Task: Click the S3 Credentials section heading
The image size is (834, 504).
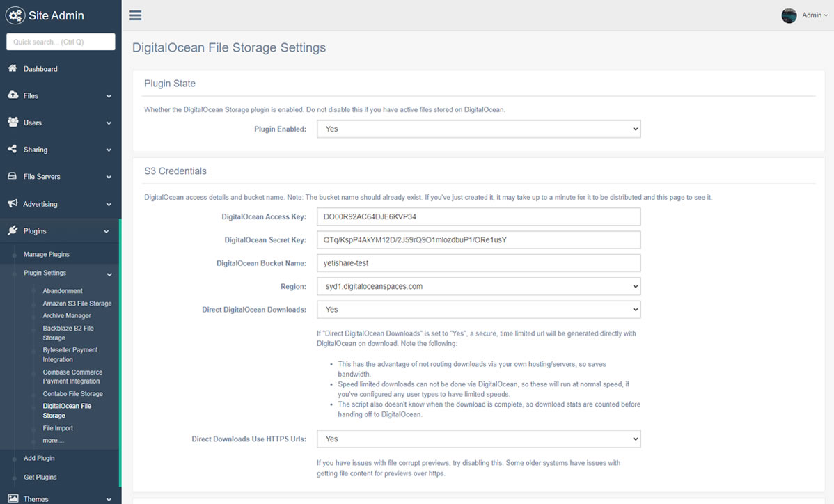Action: point(175,171)
